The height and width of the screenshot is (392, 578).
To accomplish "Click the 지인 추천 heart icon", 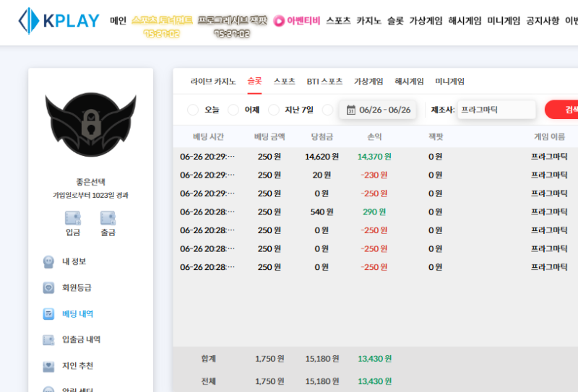I will pos(48,366).
